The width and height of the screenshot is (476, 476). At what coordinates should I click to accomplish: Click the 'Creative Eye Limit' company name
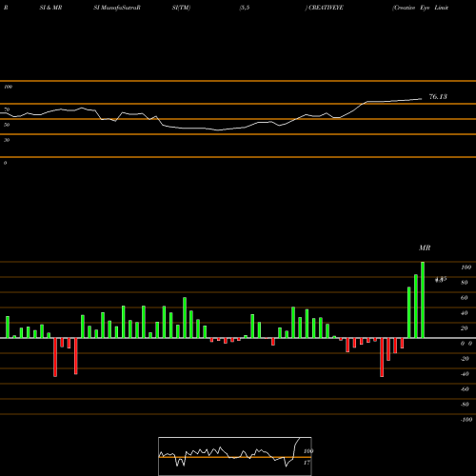pos(420,8)
